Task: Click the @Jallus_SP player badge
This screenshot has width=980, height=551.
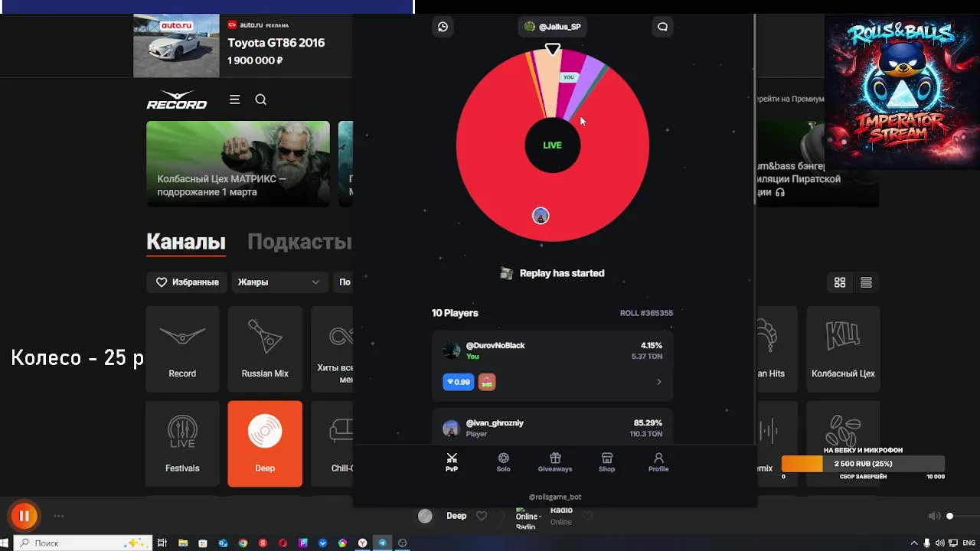Action: (x=552, y=27)
